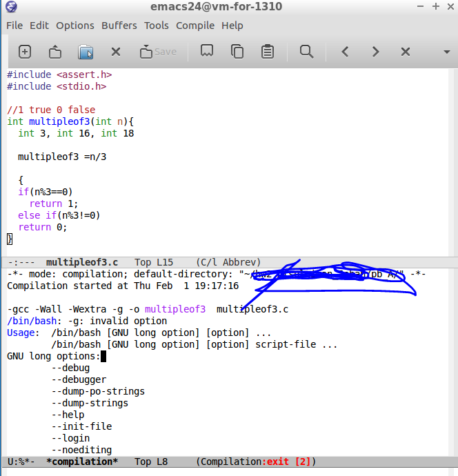Open the Options menu
458x476 pixels.
click(x=75, y=26)
